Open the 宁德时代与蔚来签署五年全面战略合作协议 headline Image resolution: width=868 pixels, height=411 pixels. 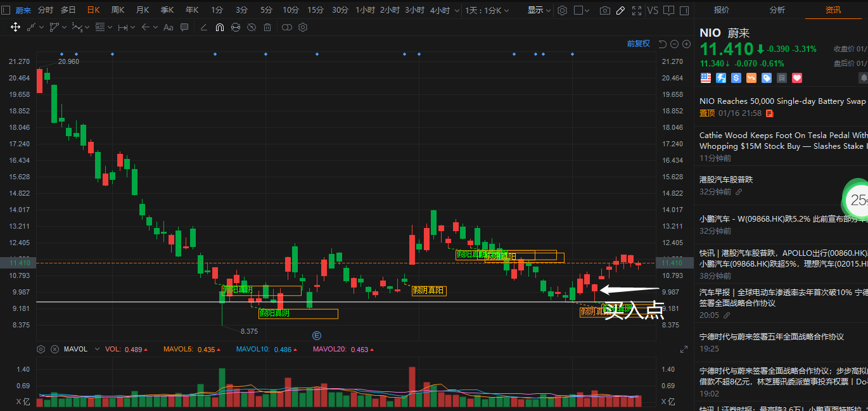[772, 337]
